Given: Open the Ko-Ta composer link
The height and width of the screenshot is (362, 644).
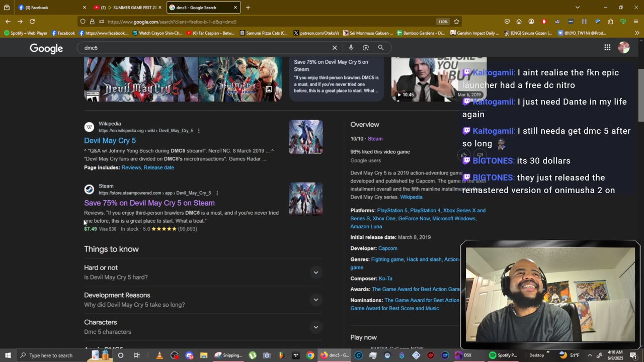Looking at the screenshot, I should tap(385, 279).
